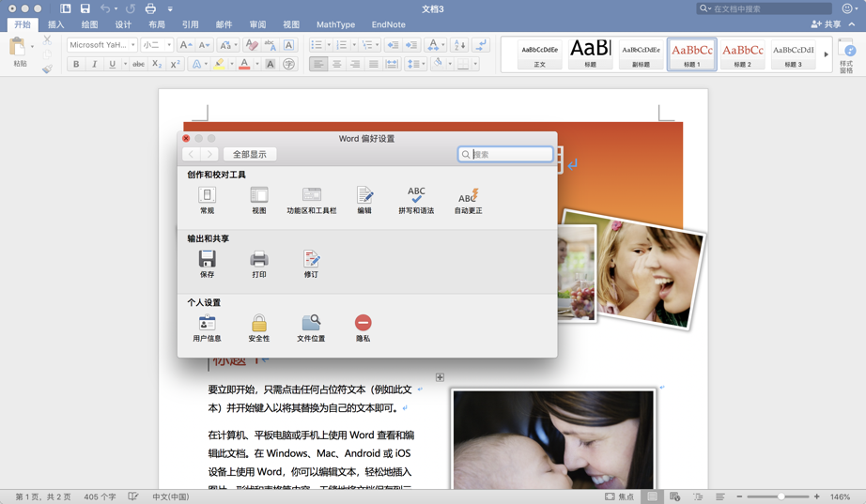Toggle strikethrough abc button
This screenshot has height=504, width=866.
point(139,64)
